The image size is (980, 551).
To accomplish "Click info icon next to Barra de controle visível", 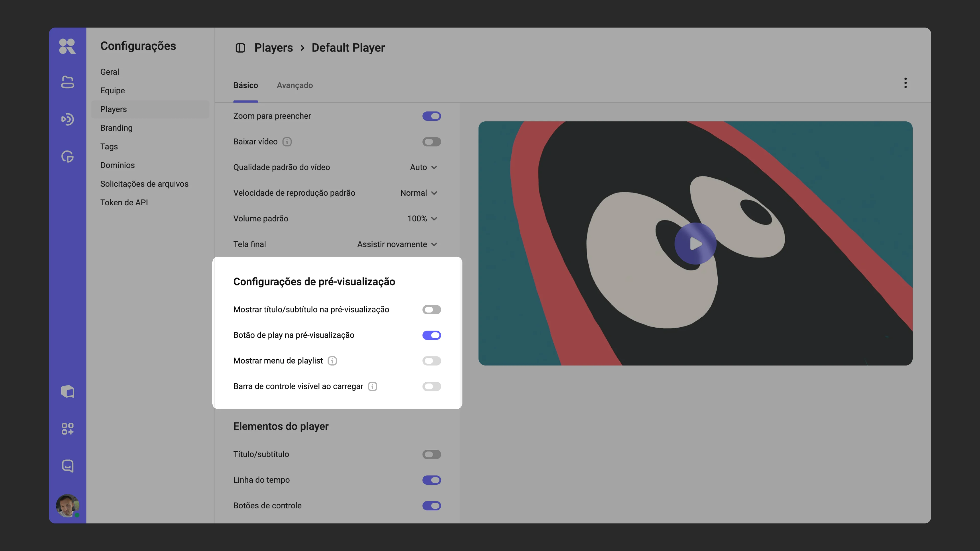I will (372, 386).
